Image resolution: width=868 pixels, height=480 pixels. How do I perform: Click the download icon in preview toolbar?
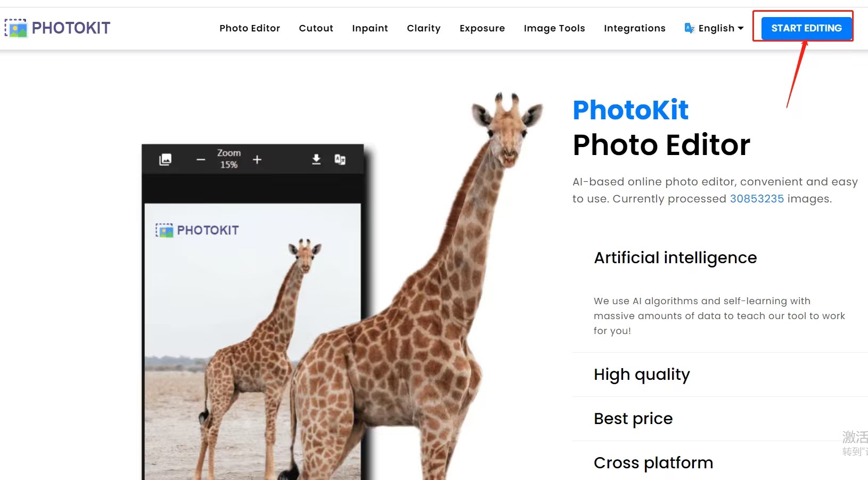[316, 159]
